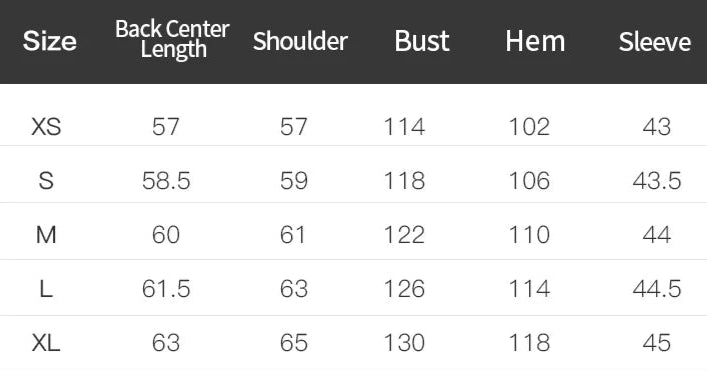
Task: Select the Bust column header
Action: point(422,41)
